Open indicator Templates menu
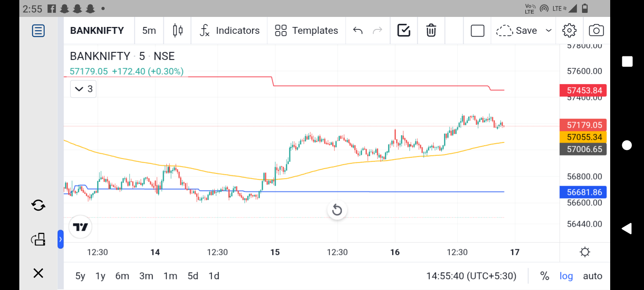Screen dimensions: 644x290 [306, 31]
